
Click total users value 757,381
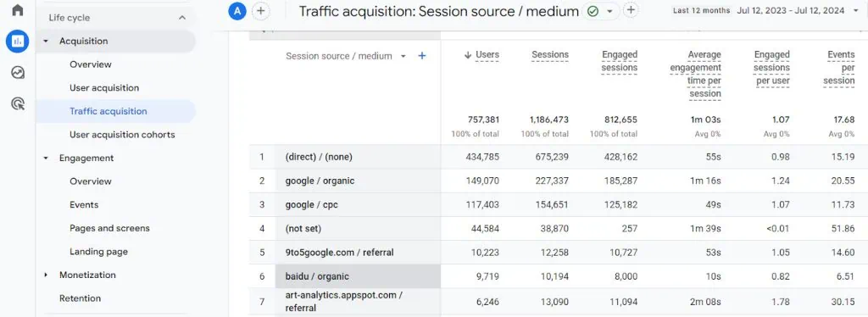pyautogui.click(x=482, y=120)
